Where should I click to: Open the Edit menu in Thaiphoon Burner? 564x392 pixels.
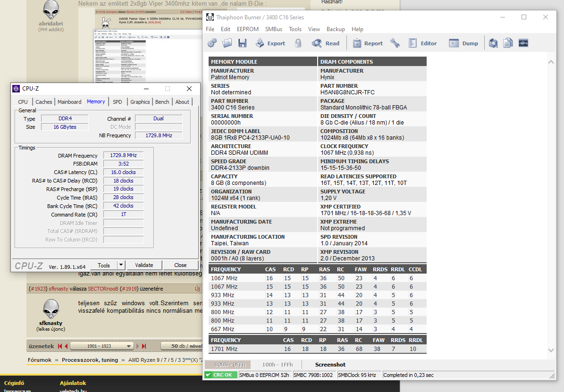click(226, 29)
